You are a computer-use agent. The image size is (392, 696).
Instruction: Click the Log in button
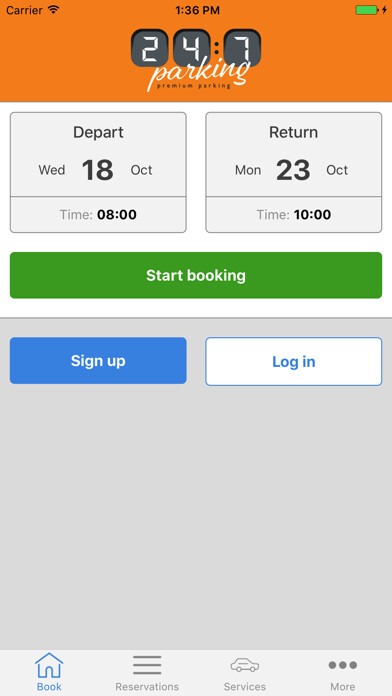(x=293, y=361)
